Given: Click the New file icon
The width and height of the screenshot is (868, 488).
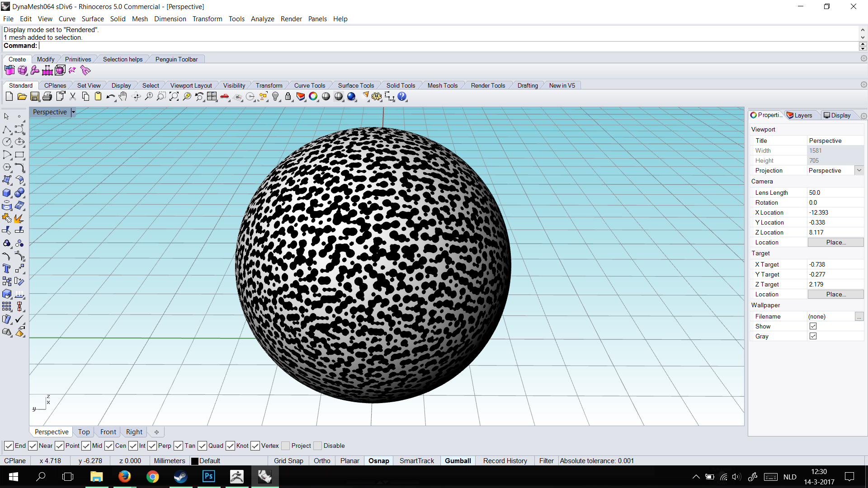Looking at the screenshot, I should (x=9, y=96).
